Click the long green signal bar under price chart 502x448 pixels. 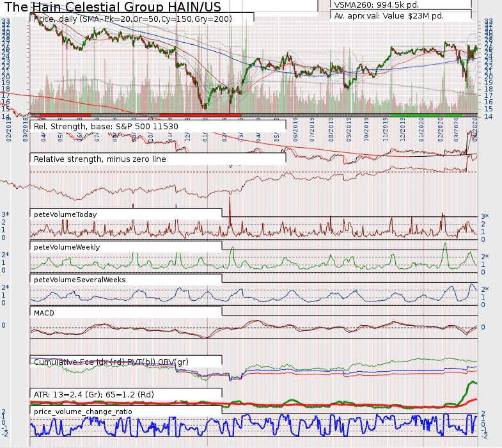coord(416,115)
